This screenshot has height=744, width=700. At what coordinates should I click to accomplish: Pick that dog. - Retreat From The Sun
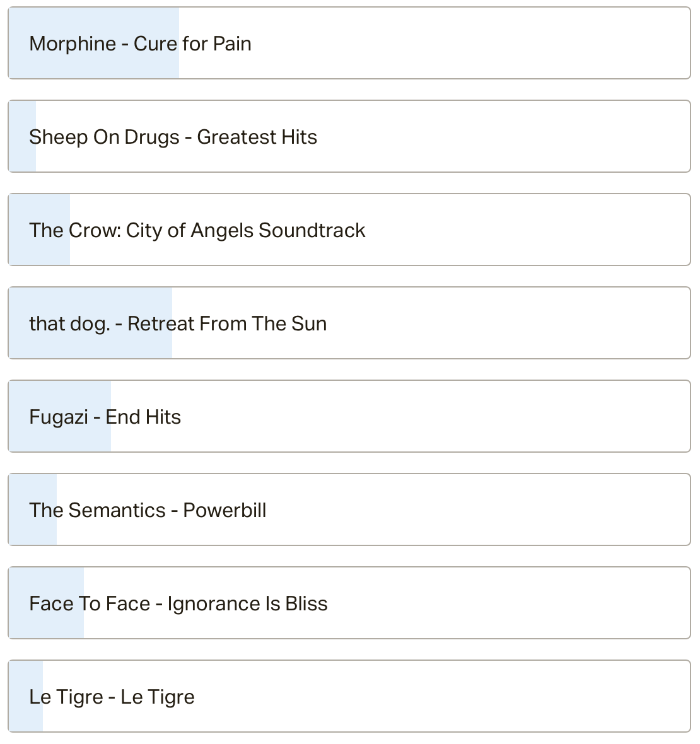[x=349, y=323]
